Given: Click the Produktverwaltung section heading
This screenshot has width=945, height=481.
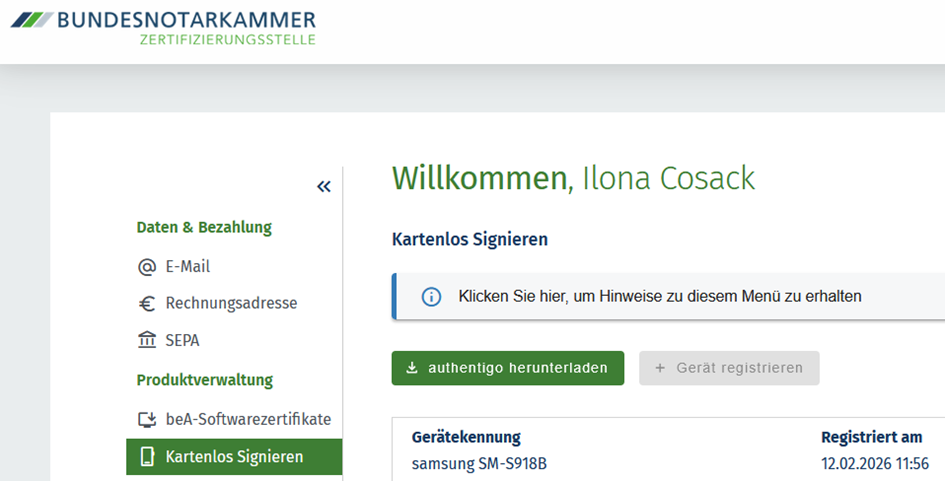Looking at the screenshot, I should click(204, 380).
